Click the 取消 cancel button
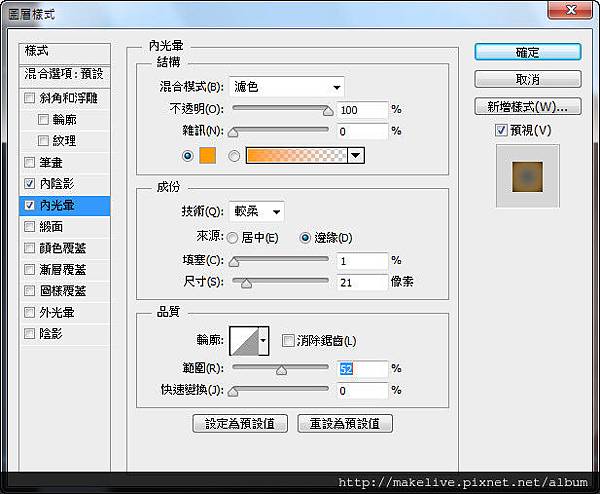 pyautogui.click(x=528, y=79)
